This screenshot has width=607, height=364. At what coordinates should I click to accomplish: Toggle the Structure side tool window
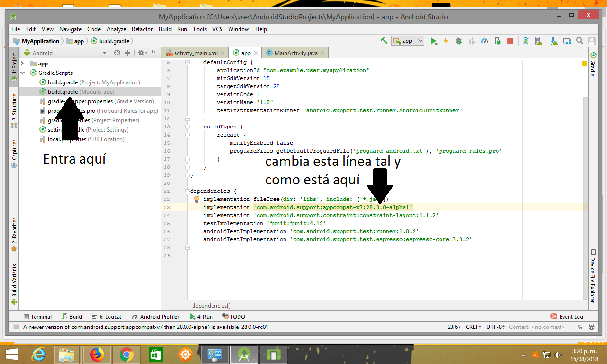point(14,110)
